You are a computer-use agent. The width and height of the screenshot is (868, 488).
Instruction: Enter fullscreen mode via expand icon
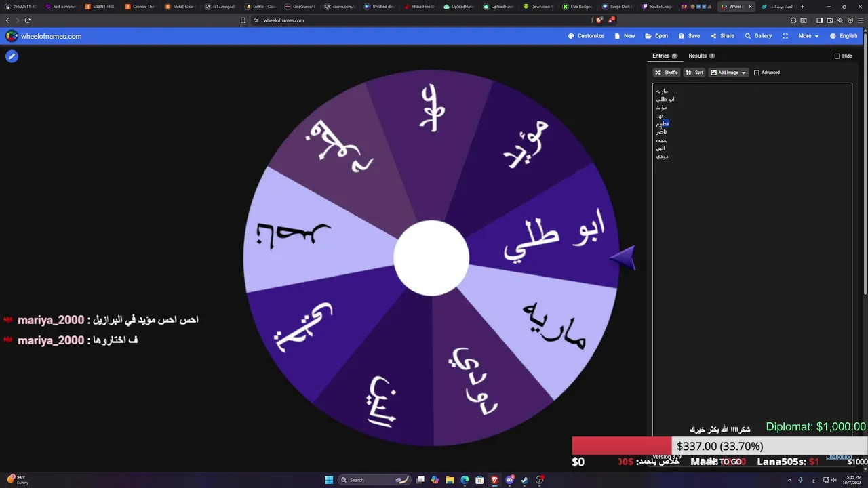coord(785,36)
